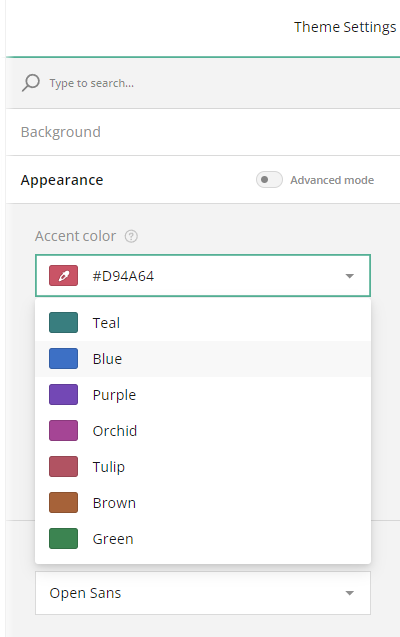This screenshot has width=400, height=637.
Task: Select Tulip accent color option
Action: 203,467
